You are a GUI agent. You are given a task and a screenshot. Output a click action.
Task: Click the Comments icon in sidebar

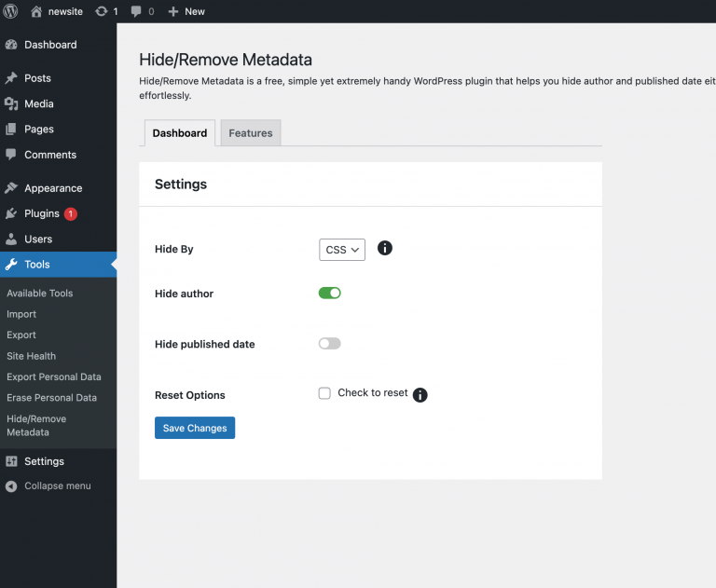[11, 155]
